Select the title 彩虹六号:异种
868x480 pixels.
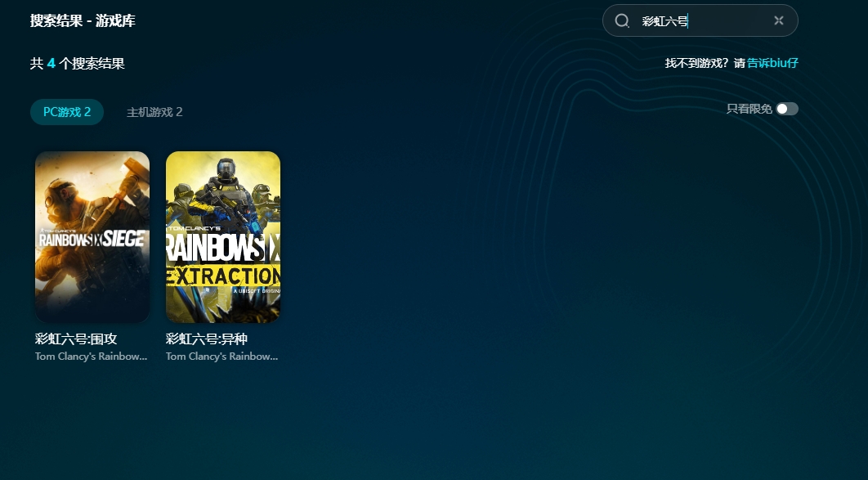click(x=207, y=339)
